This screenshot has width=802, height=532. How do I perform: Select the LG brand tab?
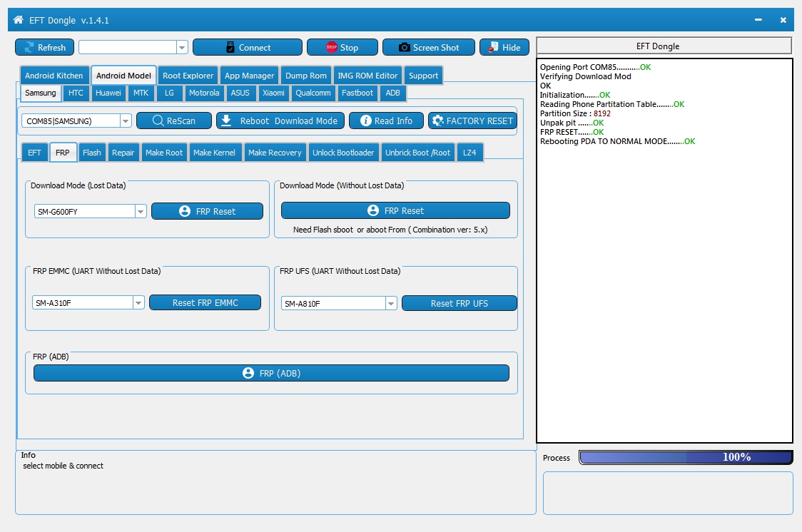(x=169, y=93)
